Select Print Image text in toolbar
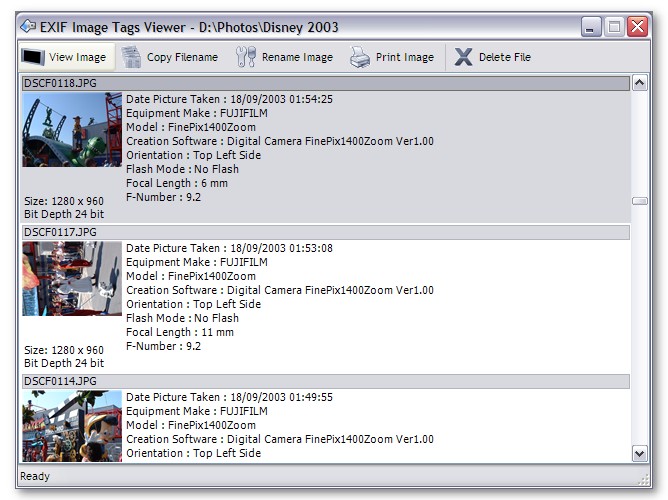668x500 pixels. point(404,57)
